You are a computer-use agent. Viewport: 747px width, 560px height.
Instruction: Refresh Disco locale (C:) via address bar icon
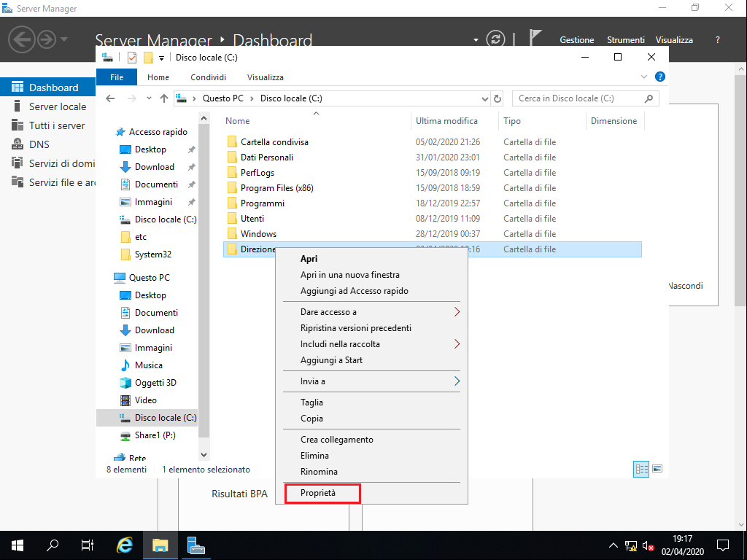click(x=497, y=98)
